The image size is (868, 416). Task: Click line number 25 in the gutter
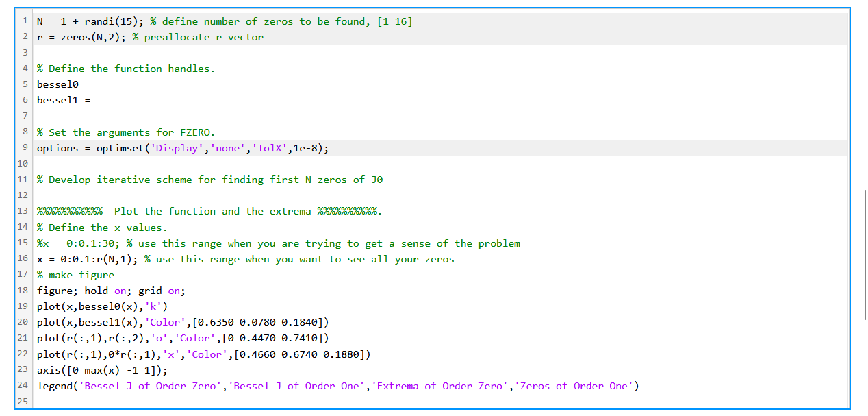click(x=23, y=402)
